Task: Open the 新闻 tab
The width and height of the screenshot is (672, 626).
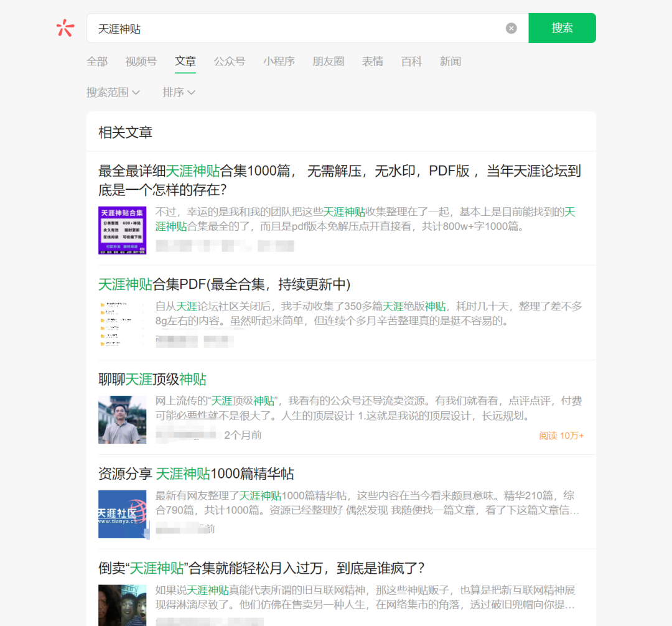Action: click(450, 62)
